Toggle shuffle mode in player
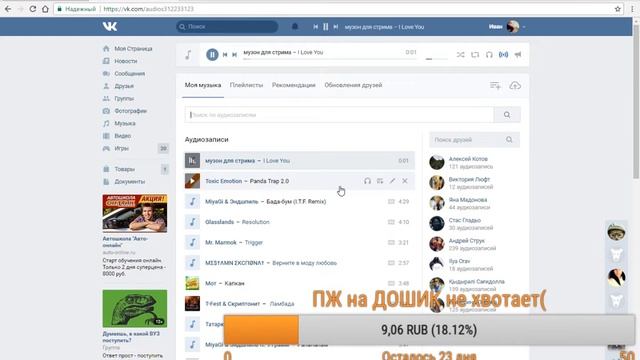 tap(460, 54)
